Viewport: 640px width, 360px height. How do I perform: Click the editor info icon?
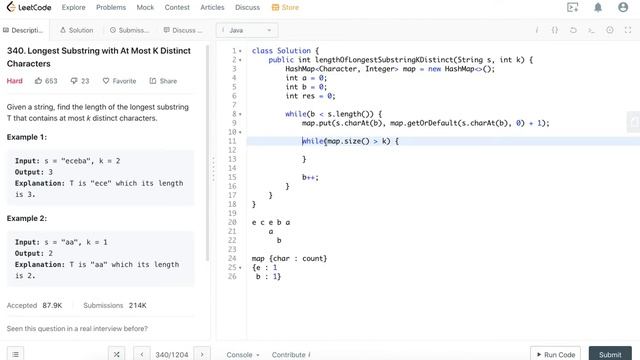pos(537,30)
